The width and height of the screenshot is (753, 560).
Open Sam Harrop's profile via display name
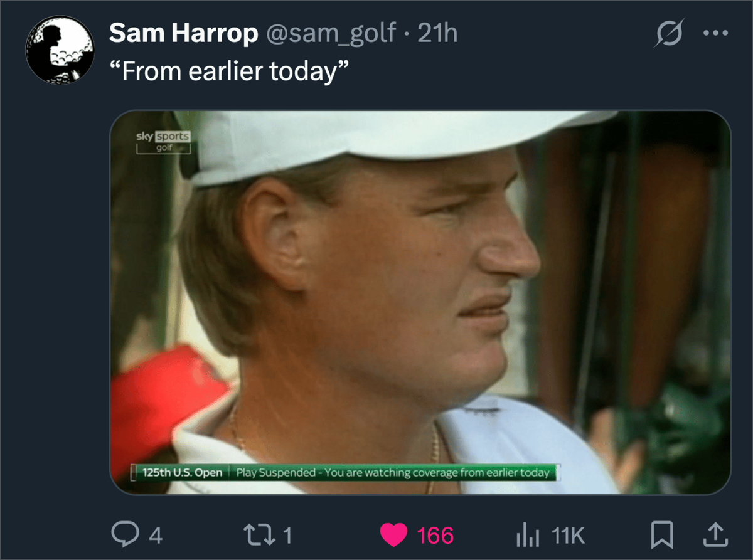click(183, 33)
